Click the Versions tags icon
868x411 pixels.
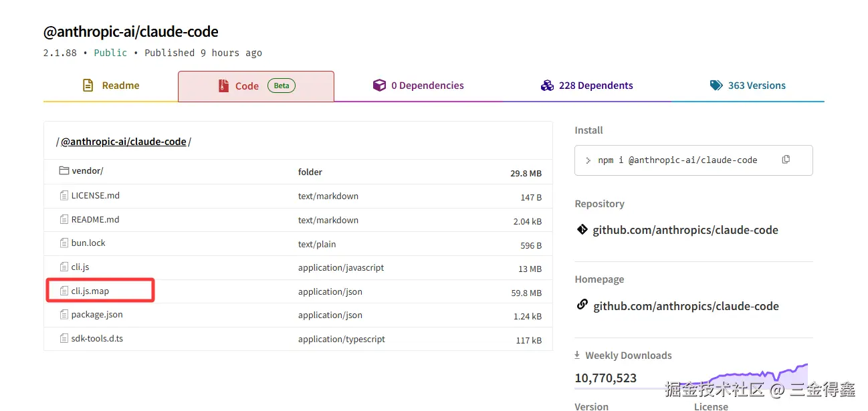click(716, 86)
